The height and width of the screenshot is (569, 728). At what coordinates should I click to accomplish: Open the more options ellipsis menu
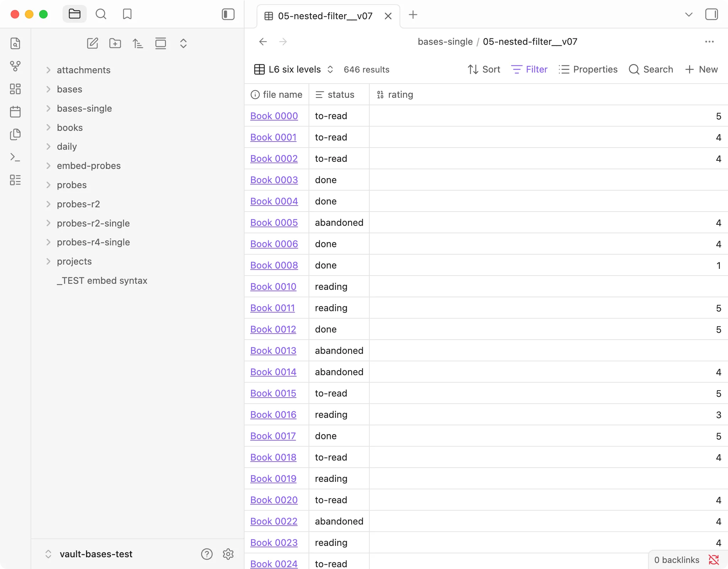(x=709, y=42)
